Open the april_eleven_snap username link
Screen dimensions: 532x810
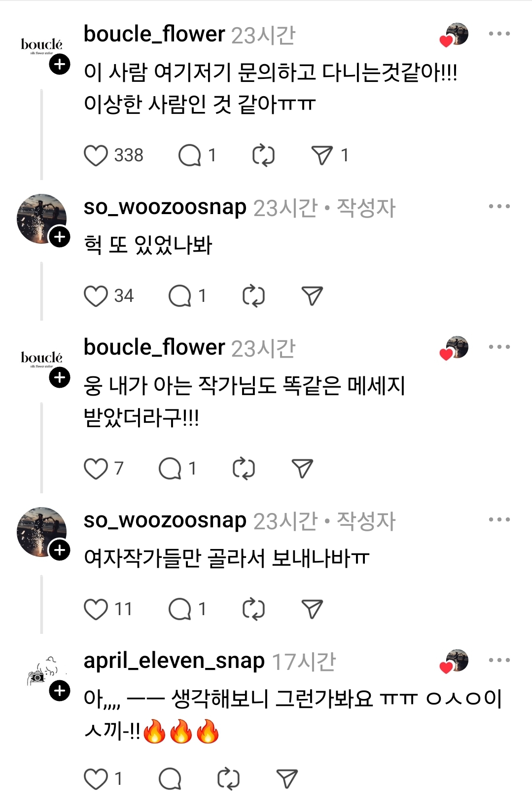click(174, 661)
